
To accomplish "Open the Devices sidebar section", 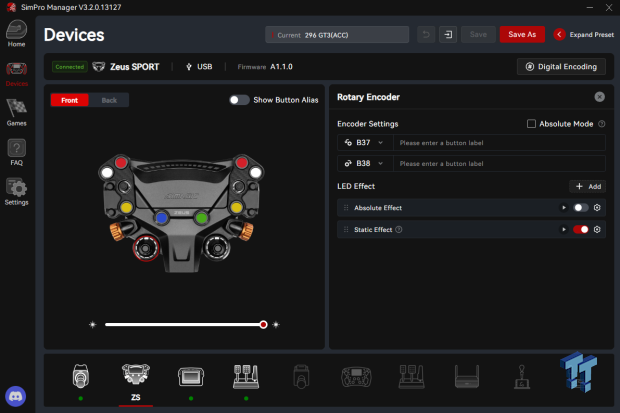I will click(16, 74).
